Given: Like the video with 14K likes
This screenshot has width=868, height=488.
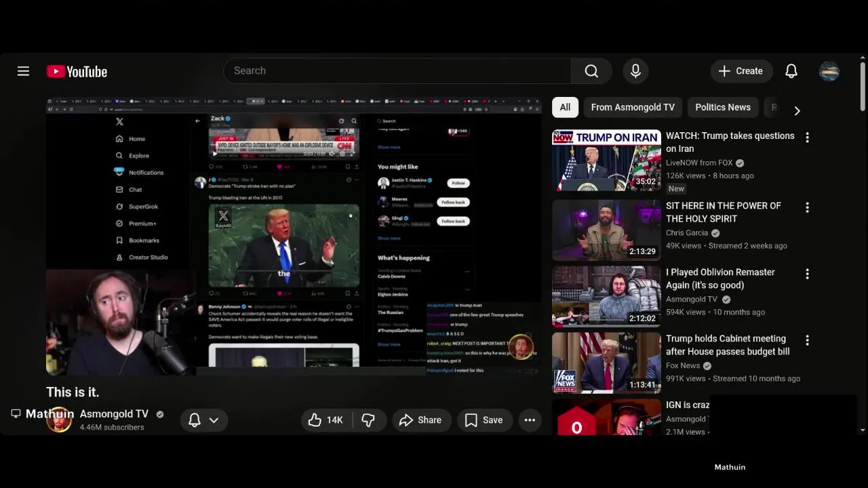Looking at the screenshot, I should point(326,420).
